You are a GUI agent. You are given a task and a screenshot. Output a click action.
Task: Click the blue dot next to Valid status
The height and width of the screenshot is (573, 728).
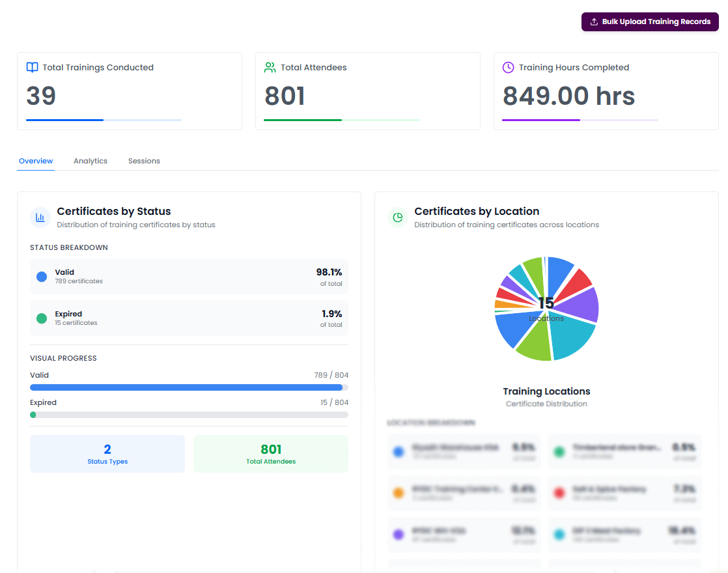tap(42, 277)
